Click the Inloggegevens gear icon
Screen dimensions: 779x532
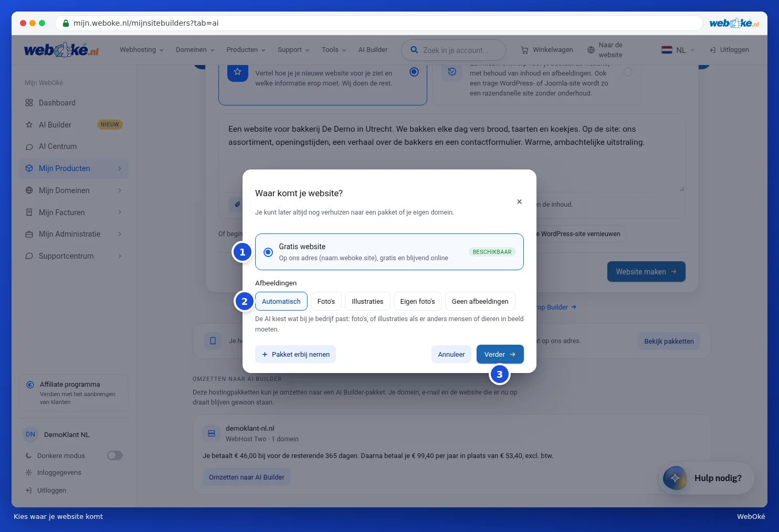[x=29, y=473]
